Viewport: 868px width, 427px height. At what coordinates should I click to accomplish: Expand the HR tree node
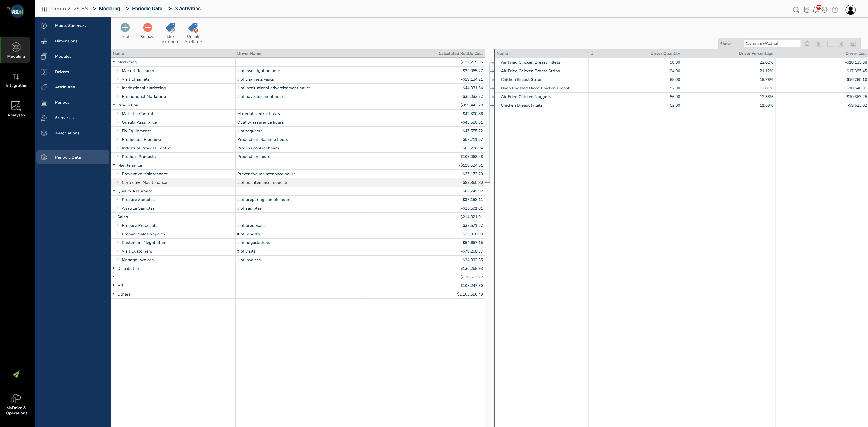point(114,285)
